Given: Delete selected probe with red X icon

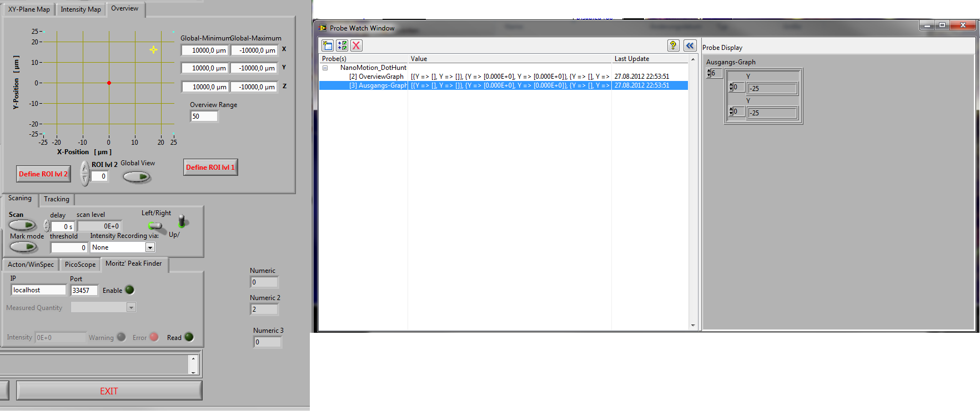Looking at the screenshot, I should click(356, 45).
